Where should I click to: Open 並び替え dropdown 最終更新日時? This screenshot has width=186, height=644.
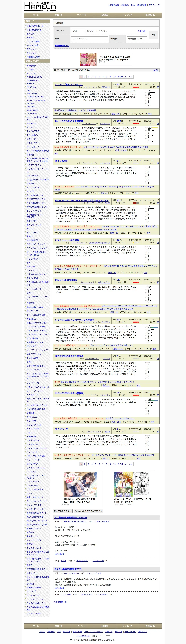pos(137,39)
